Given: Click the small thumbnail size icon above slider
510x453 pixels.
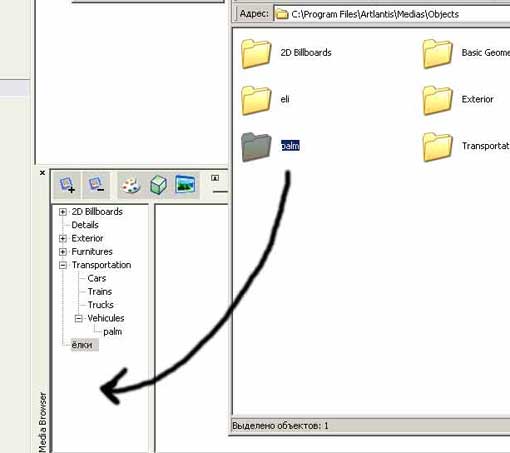Looking at the screenshot, I should pyautogui.click(x=215, y=178).
